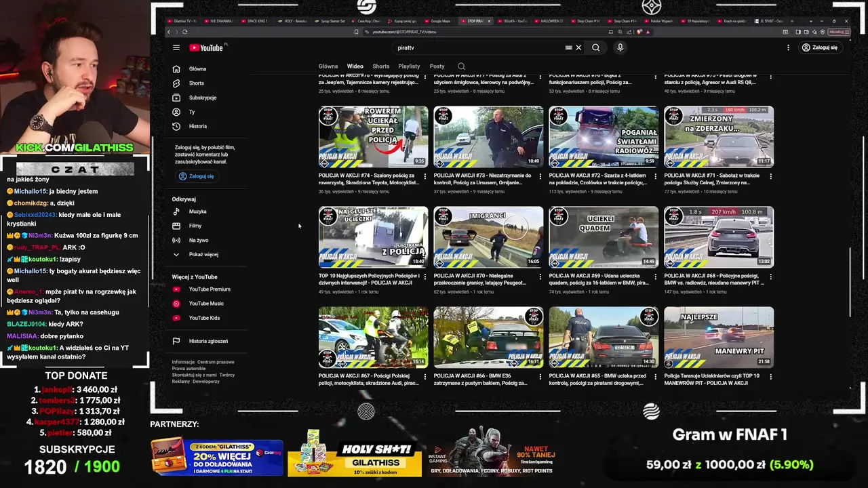Viewport: 868px width, 488px height.
Task: Click the Brave Rewards triangle icon
Action: click(x=648, y=32)
